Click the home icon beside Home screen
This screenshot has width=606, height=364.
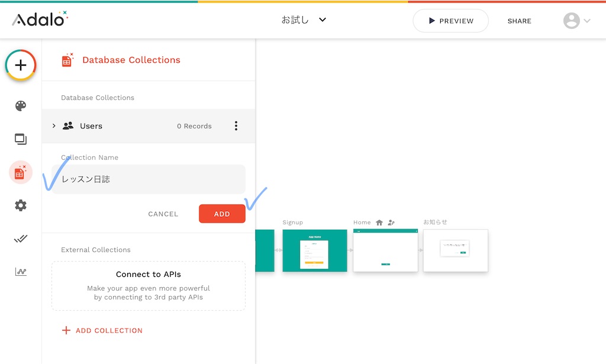pyautogui.click(x=379, y=223)
